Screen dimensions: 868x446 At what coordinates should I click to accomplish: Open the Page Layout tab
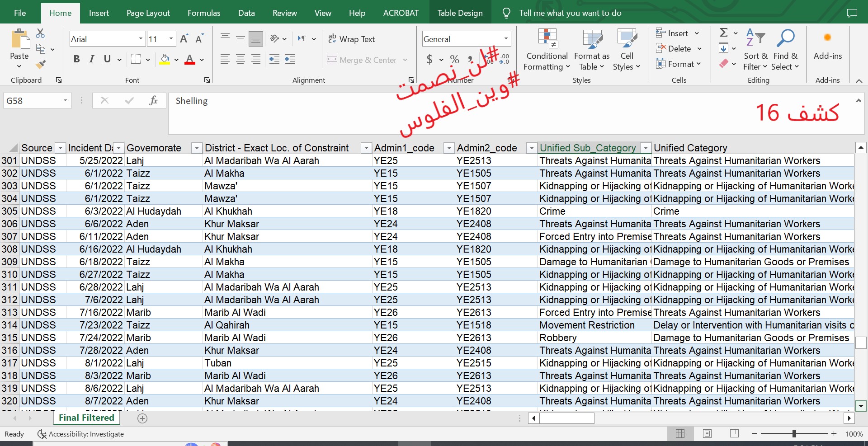coord(148,13)
